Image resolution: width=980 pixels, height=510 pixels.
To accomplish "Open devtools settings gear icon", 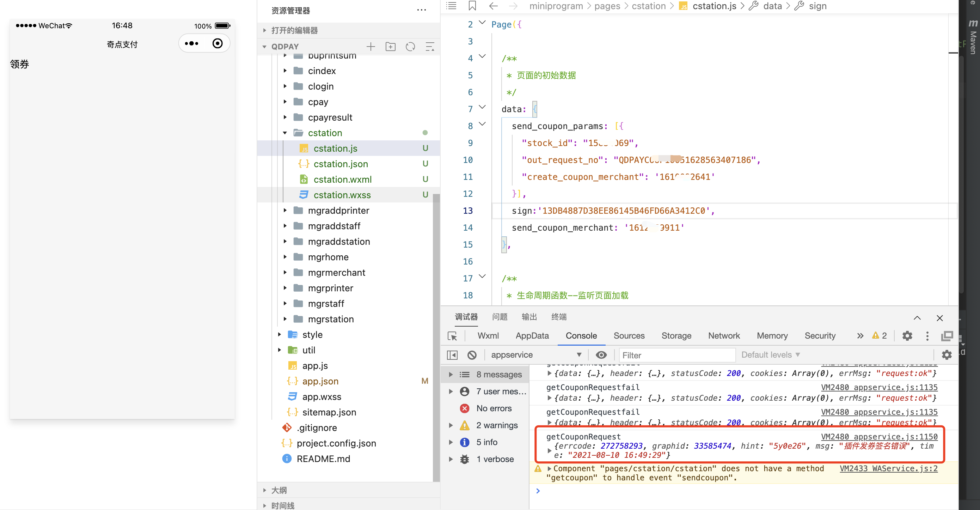I will [x=907, y=336].
